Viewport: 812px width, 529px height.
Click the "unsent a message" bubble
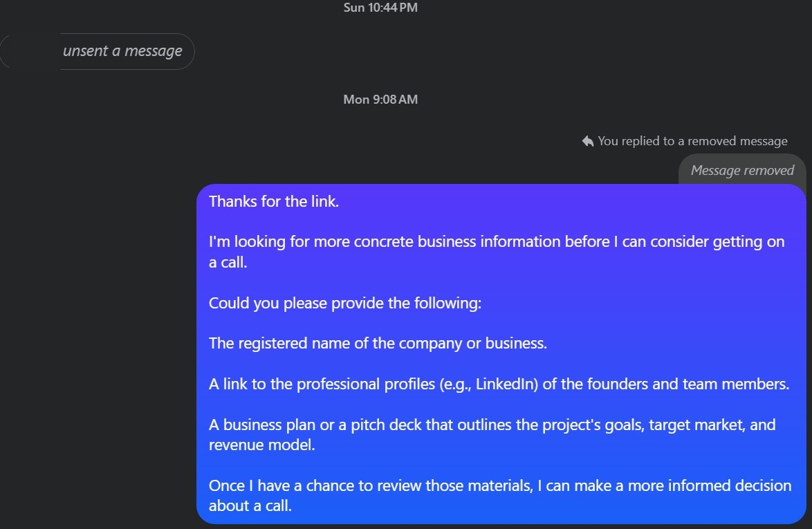[122, 51]
